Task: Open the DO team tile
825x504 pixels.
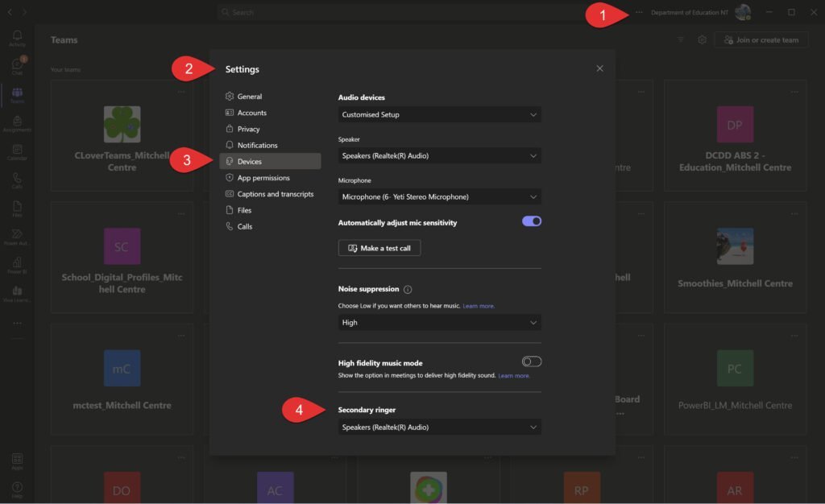Action: (122, 488)
